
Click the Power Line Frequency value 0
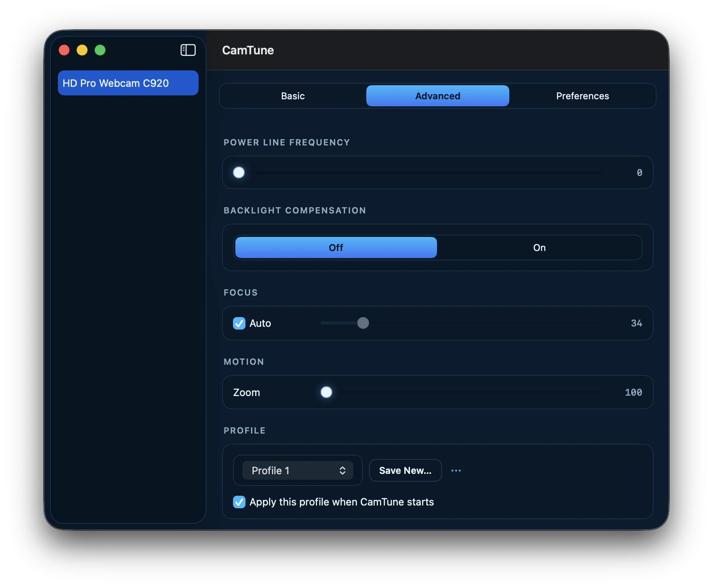[x=640, y=172]
